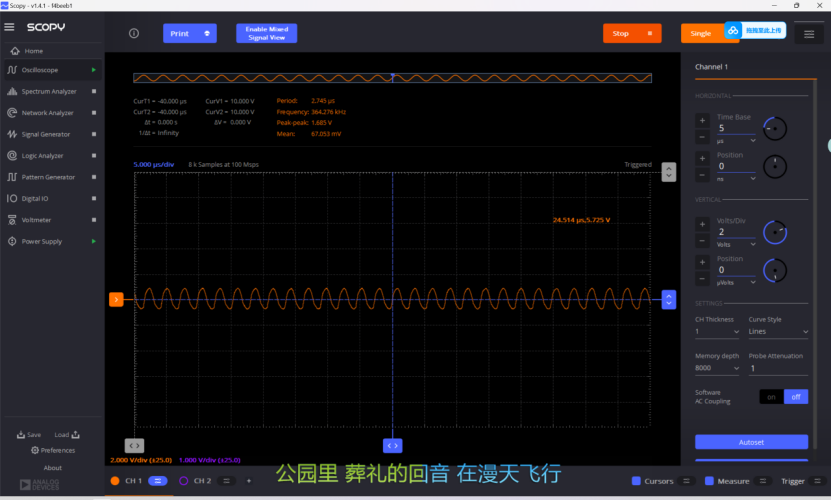
Task: Click the Digital IO icon
Action: pos(12,198)
